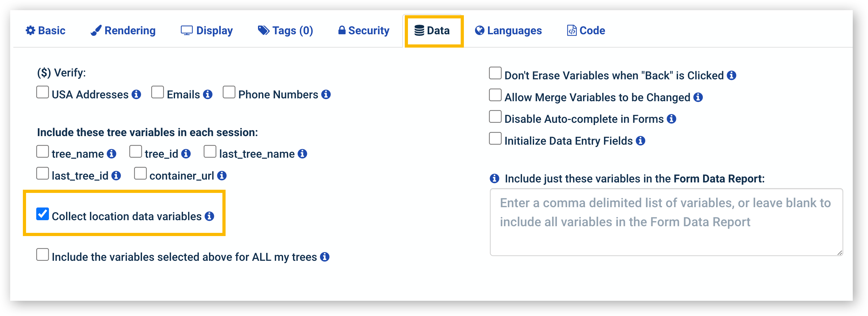Viewport: 868px width, 316px height.
Task: Click info icon beside tree_name
Action: coord(112,154)
